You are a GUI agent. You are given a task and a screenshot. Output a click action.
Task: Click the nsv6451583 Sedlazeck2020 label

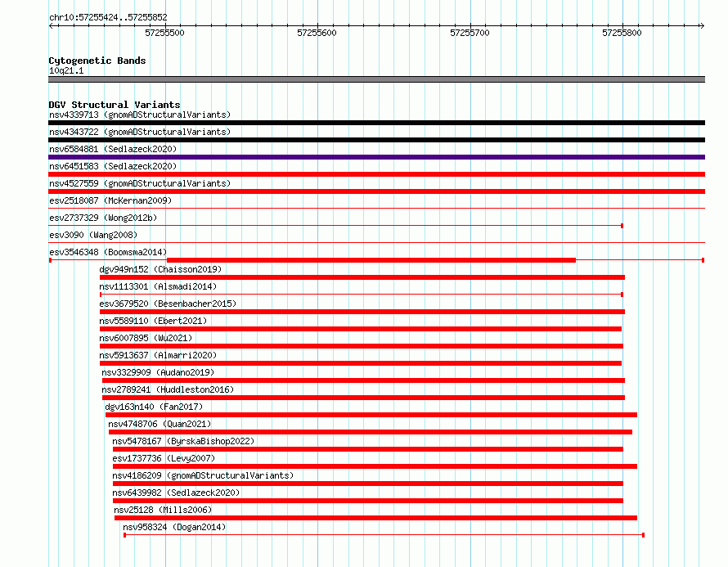point(113,166)
